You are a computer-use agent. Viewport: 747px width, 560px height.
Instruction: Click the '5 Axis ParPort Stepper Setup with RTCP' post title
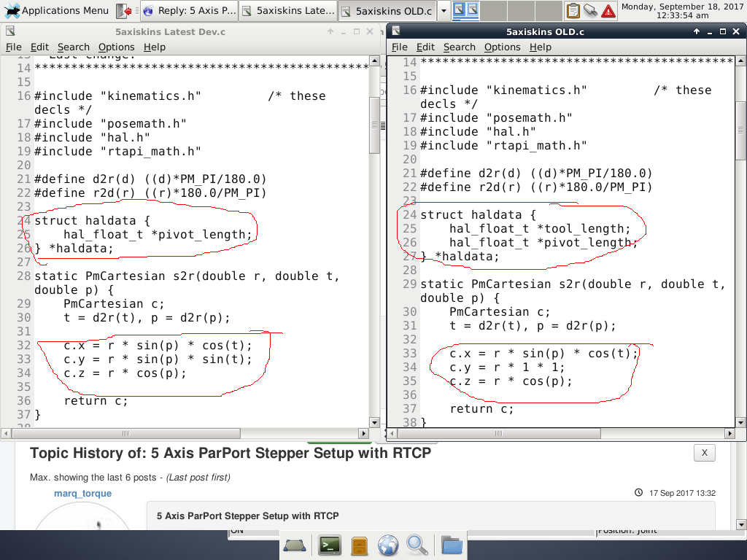point(248,516)
